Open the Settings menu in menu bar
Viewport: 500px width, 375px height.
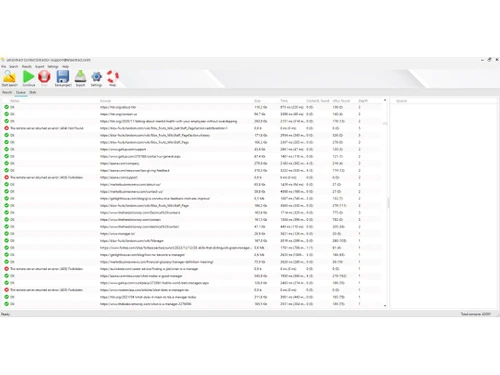point(53,66)
